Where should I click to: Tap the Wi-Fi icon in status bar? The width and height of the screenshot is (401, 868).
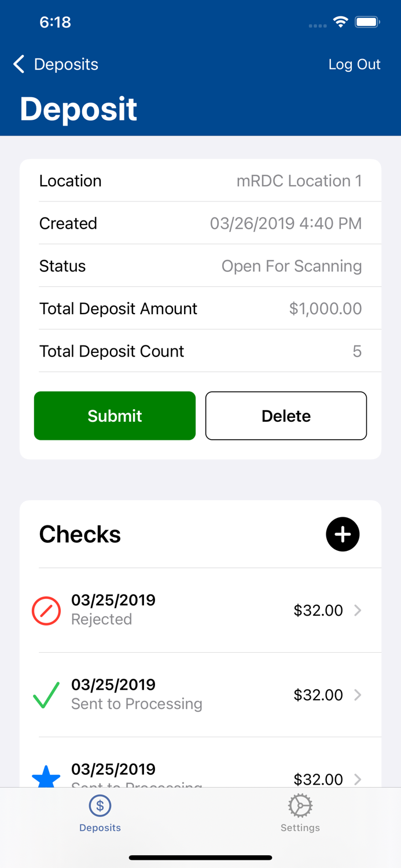(340, 21)
